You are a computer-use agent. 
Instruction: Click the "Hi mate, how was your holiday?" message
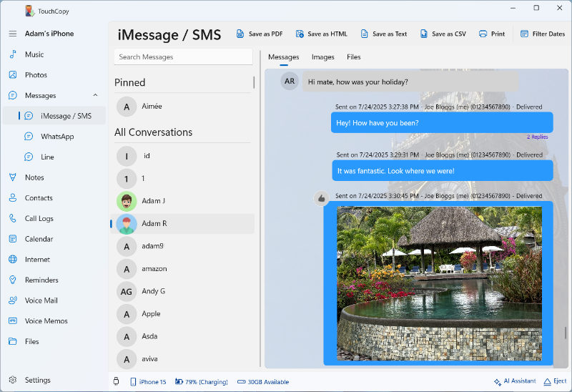point(410,82)
